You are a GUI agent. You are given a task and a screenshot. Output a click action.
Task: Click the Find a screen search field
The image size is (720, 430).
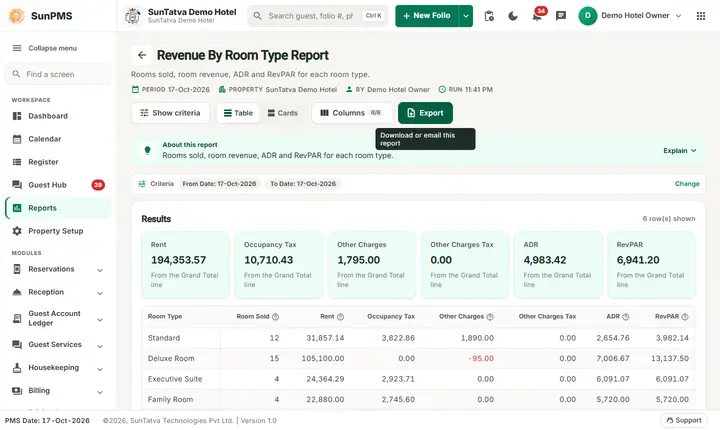(x=58, y=74)
